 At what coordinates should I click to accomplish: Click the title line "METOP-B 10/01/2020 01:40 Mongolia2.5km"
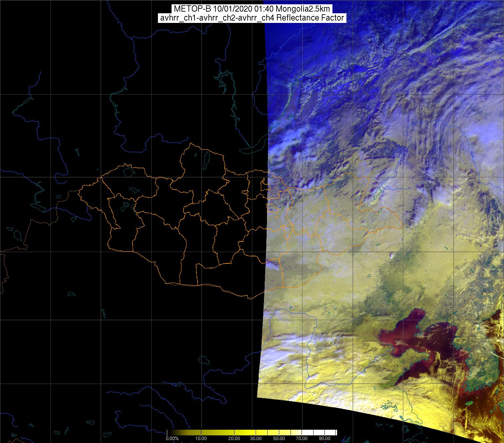[x=252, y=9]
